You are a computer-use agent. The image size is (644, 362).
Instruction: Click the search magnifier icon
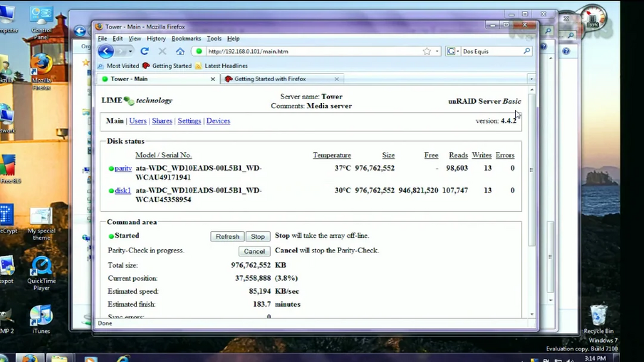pos(527,51)
